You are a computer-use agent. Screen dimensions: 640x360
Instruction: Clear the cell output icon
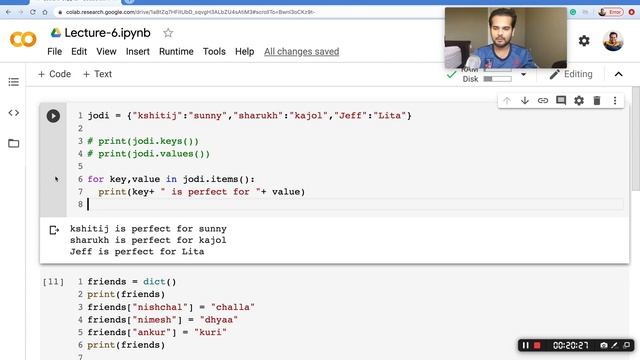54,230
